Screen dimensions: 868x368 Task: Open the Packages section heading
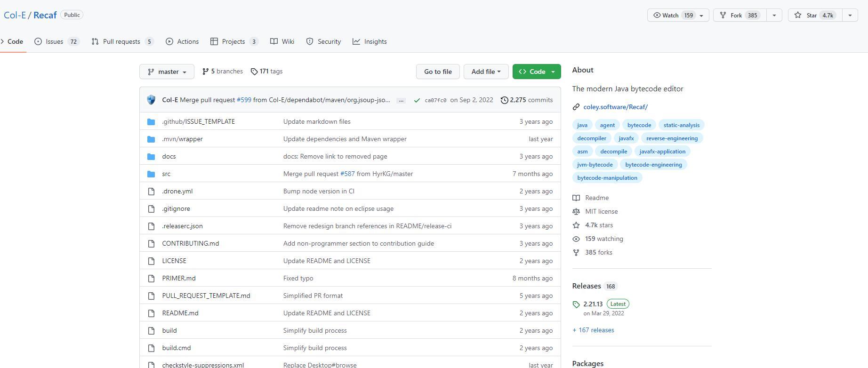tap(587, 363)
